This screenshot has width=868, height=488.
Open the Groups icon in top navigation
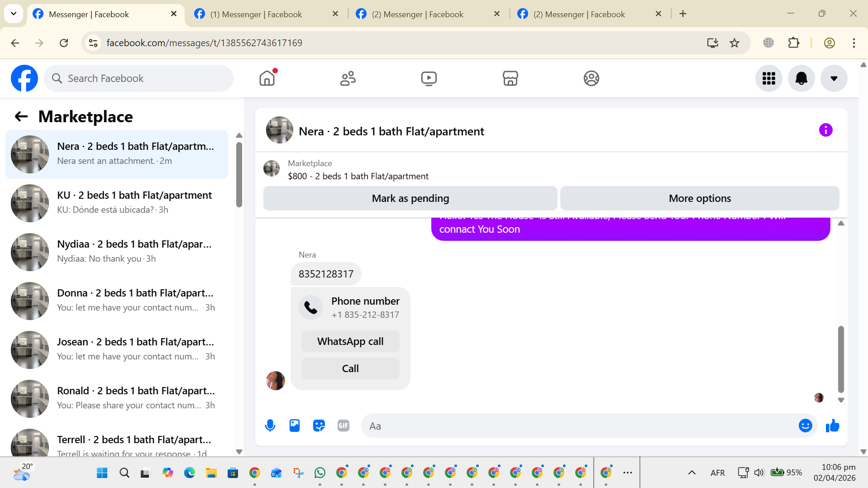point(591,78)
